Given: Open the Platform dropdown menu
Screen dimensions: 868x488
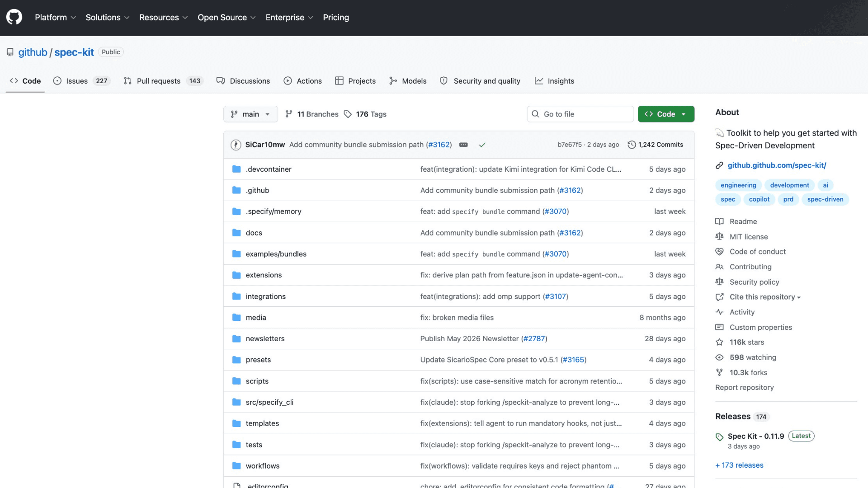Looking at the screenshot, I should pyautogui.click(x=55, y=17).
